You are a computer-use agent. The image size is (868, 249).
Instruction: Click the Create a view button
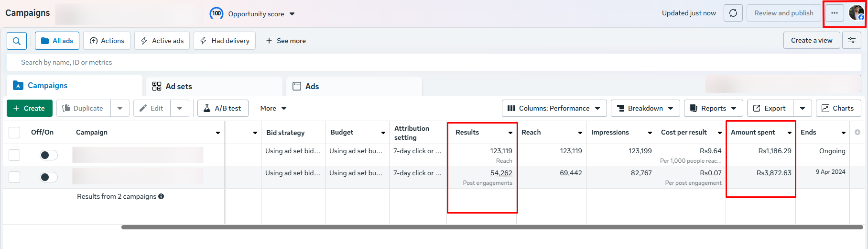pos(811,41)
